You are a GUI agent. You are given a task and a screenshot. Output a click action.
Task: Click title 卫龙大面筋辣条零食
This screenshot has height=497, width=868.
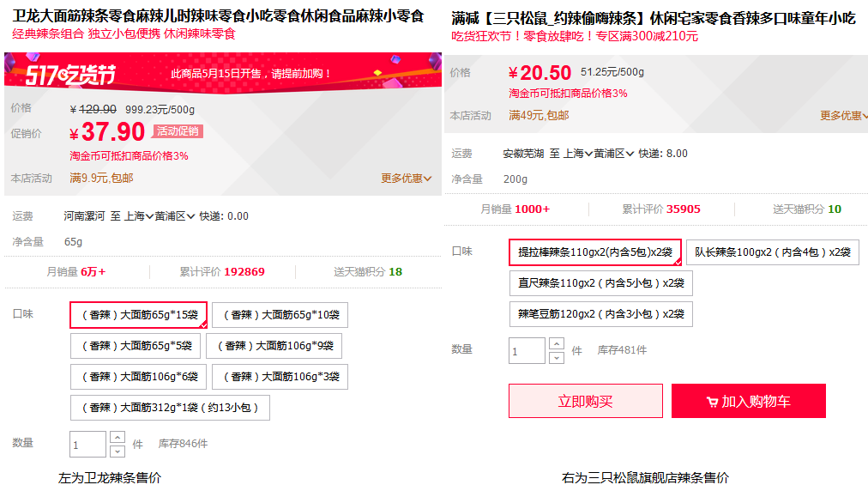[220, 16]
